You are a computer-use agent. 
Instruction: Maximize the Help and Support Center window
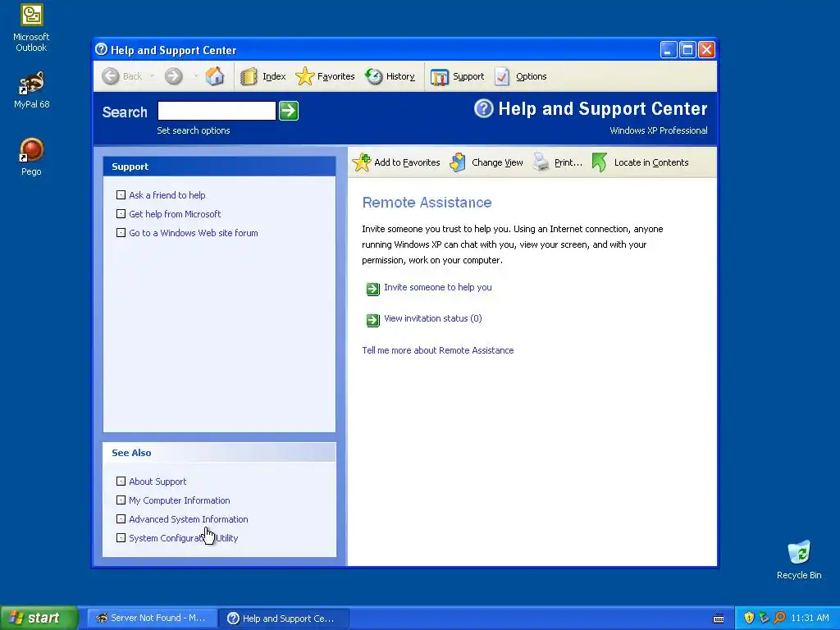pyautogui.click(x=687, y=50)
